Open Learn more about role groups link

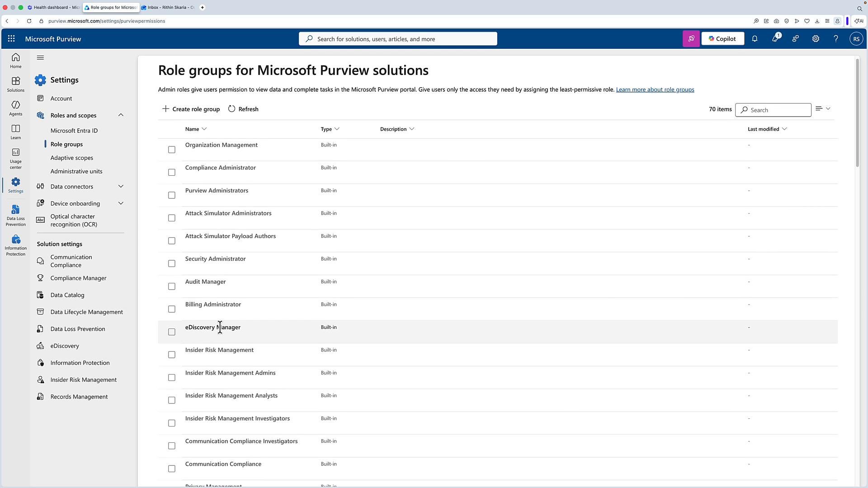coord(655,89)
